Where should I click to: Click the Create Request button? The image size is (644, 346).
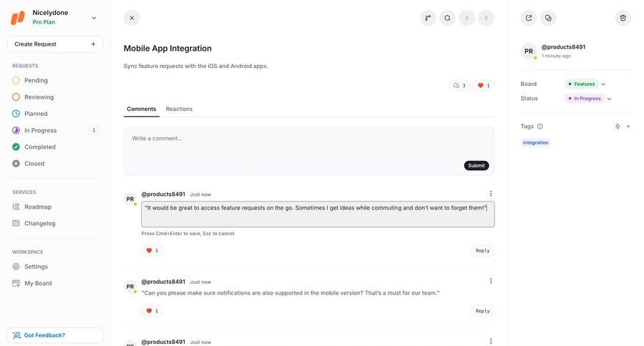55,44
